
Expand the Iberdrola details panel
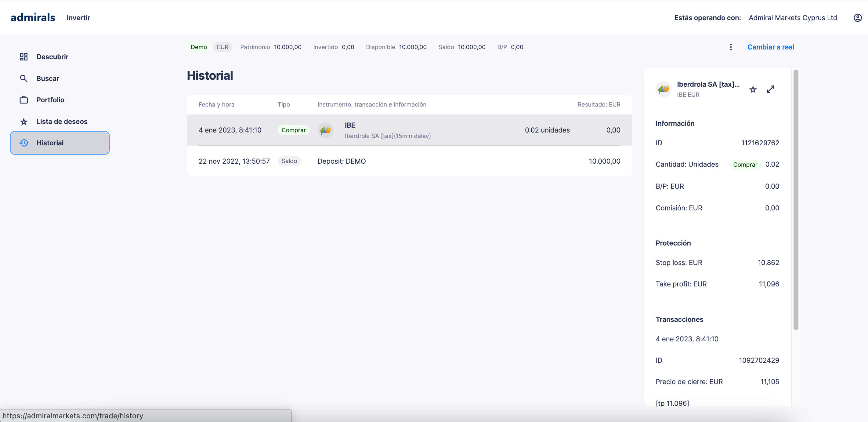771,89
